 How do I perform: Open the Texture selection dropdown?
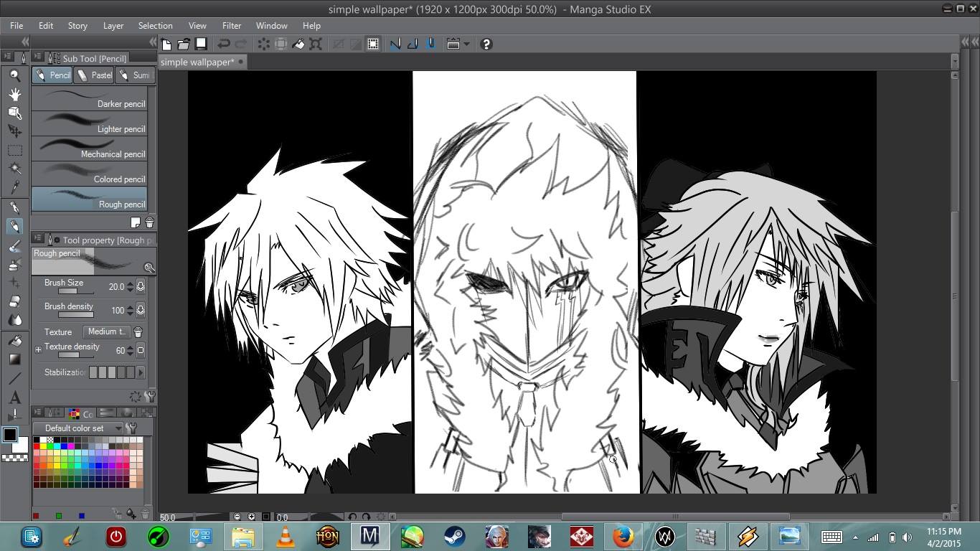106,332
